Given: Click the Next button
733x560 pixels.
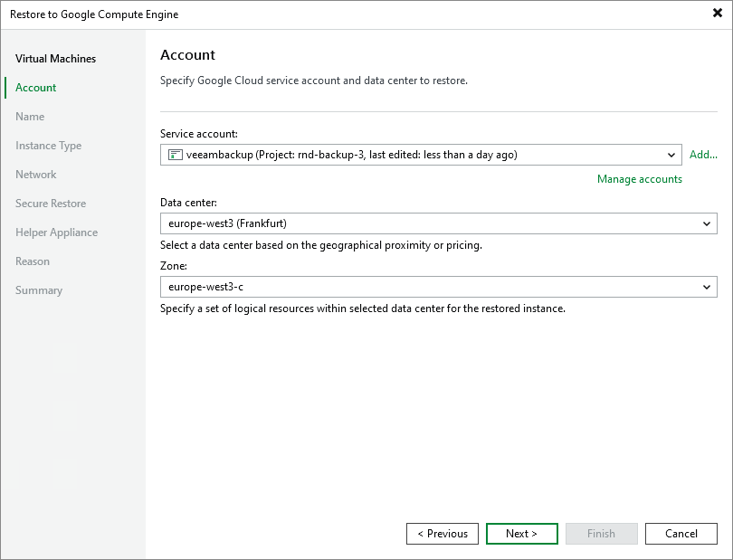Looking at the screenshot, I should [521, 534].
